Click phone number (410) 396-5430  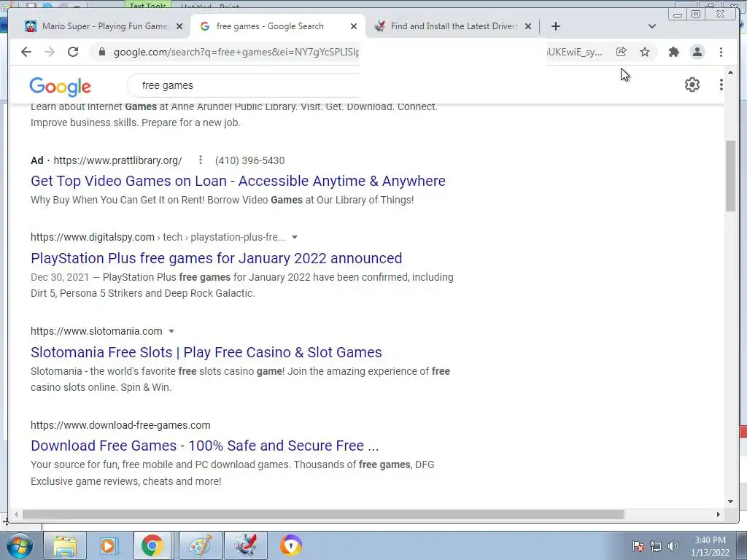pyautogui.click(x=249, y=160)
